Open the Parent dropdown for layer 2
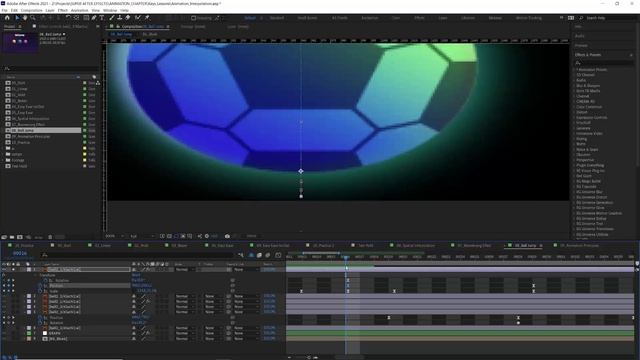 (x=246, y=296)
